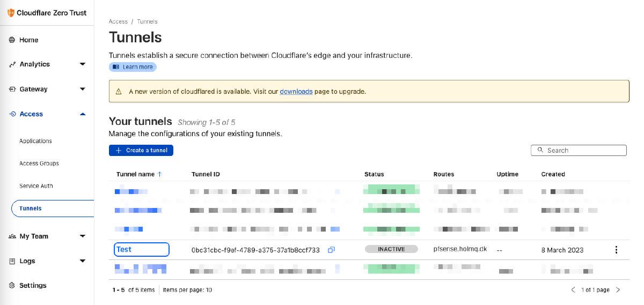
Task: Expand the Logs menu arrow
Action: [82, 261]
